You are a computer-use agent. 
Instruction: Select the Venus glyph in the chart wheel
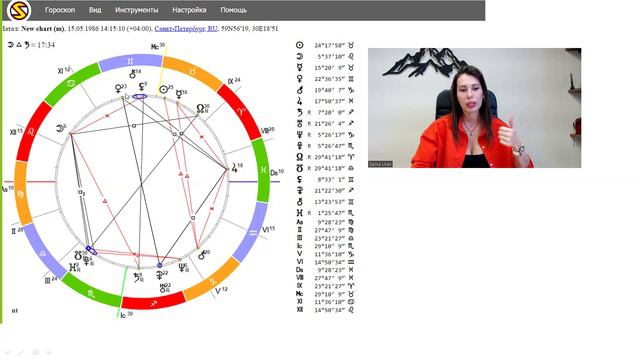click(x=118, y=89)
